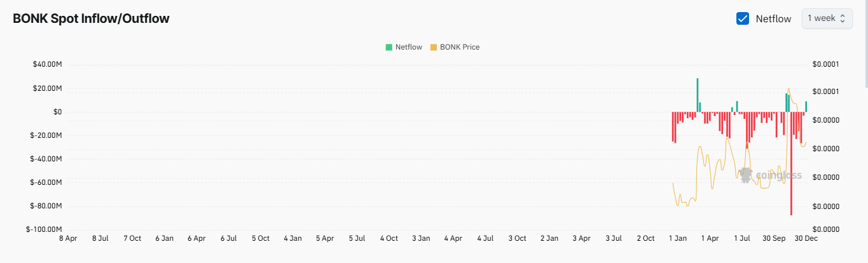Click the 30 Sep x-axis date label

coord(774,238)
